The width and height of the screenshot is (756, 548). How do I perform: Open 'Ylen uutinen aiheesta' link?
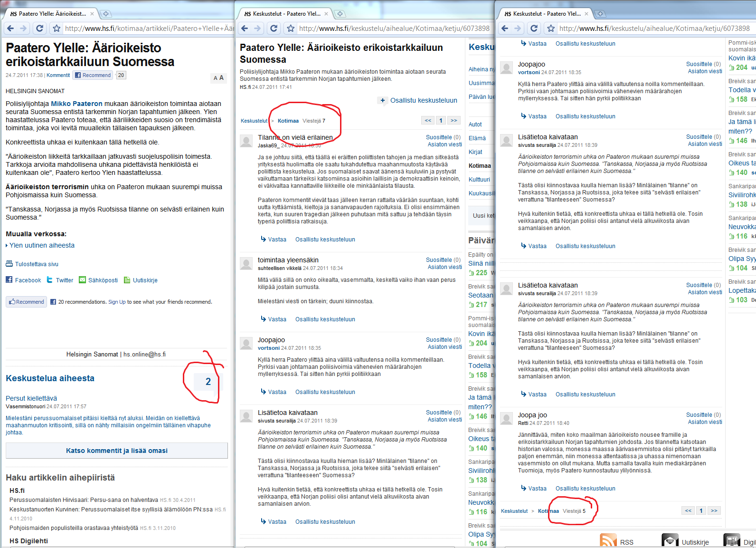42,245
